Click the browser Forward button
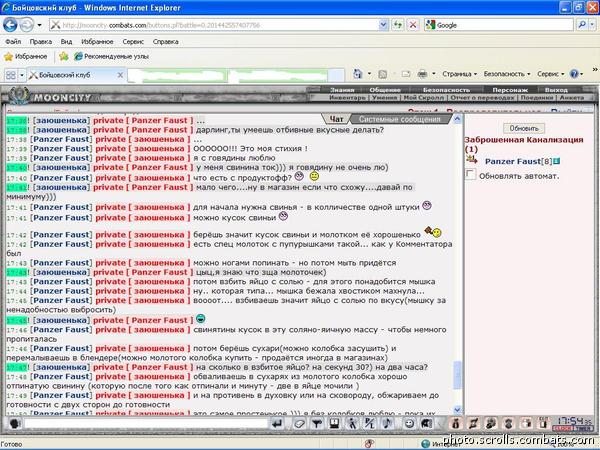The width and height of the screenshot is (600, 450). coord(26,25)
